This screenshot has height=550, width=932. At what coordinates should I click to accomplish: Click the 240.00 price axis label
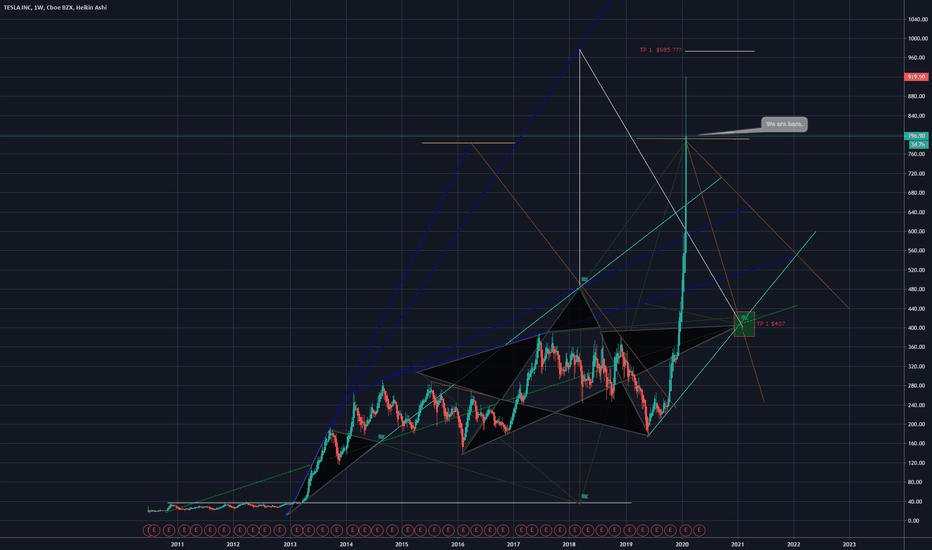917,405
